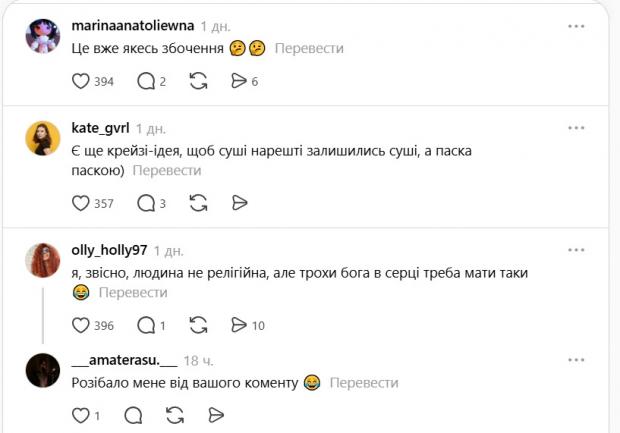The height and width of the screenshot is (433, 620).
Task: Expand three-dot menu on kate_gvrl's comment
Action: pyautogui.click(x=577, y=128)
